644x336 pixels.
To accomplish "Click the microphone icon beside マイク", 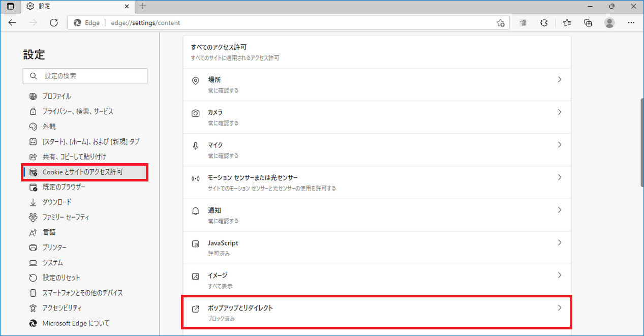I will [195, 145].
